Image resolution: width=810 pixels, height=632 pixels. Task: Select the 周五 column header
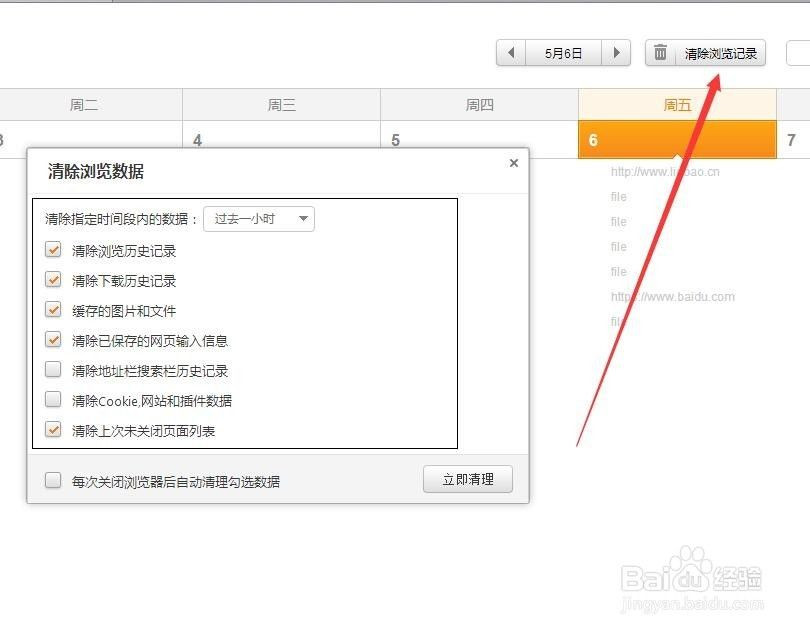click(x=677, y=105)
